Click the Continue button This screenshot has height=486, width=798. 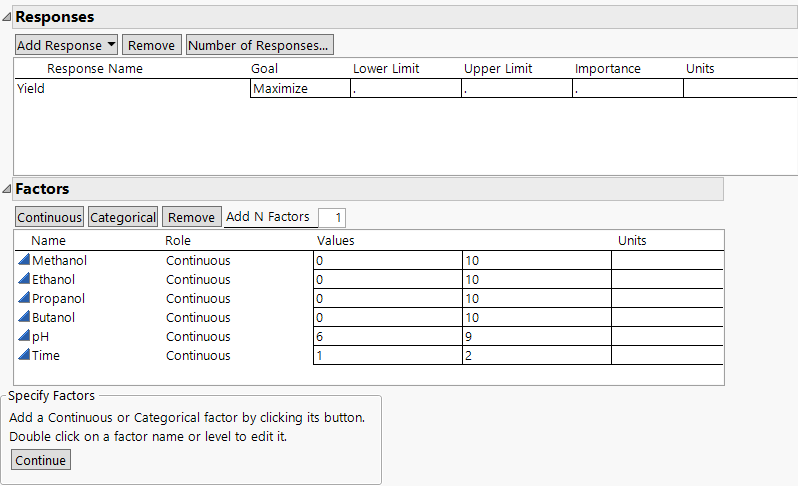click(41, 460)
